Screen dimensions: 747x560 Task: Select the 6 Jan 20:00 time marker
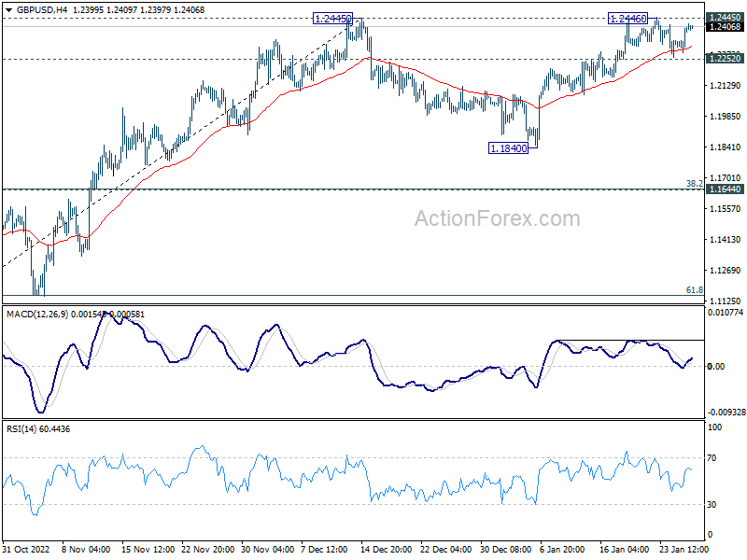click(x=562, y=549)
